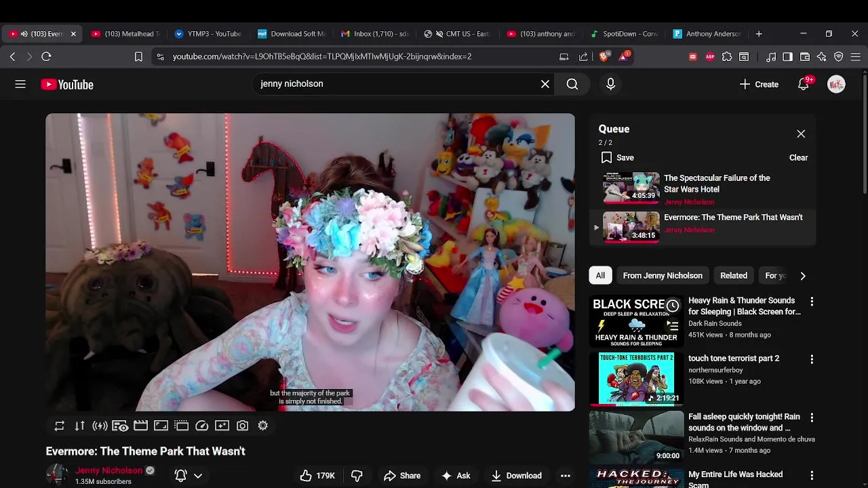Take a screenshot with the camera icon

click(x=242, y=426)
